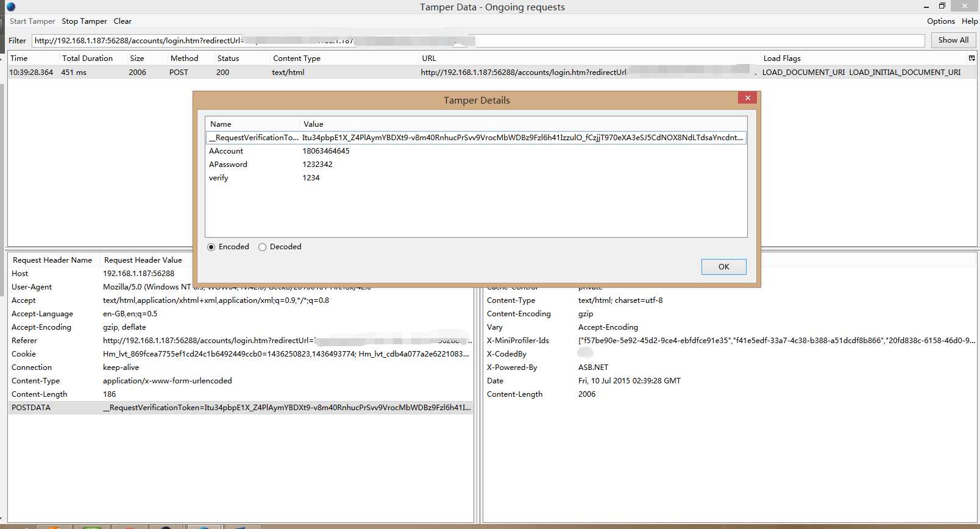Click the Request Header Value column header

click(x=143, y=260)
